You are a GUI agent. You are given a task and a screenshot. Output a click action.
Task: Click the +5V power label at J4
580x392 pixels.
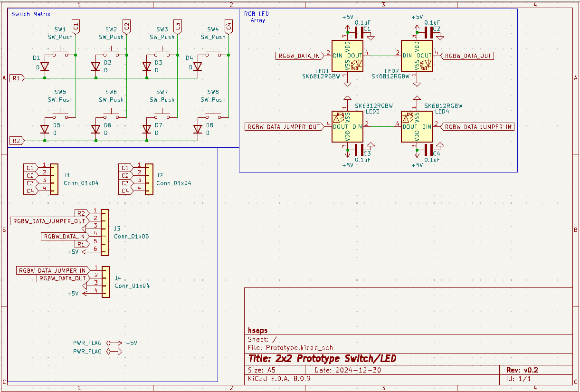tap(73, 294)
